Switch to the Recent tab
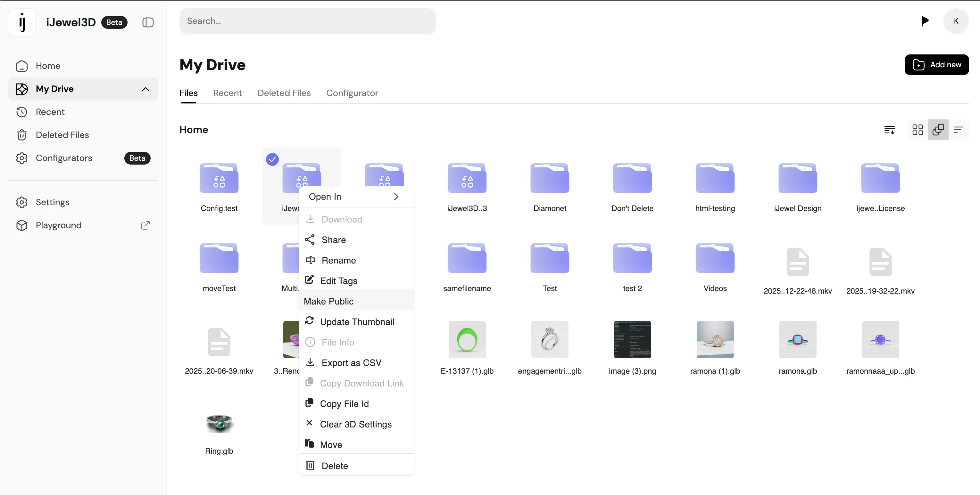 tap(227, 93)
